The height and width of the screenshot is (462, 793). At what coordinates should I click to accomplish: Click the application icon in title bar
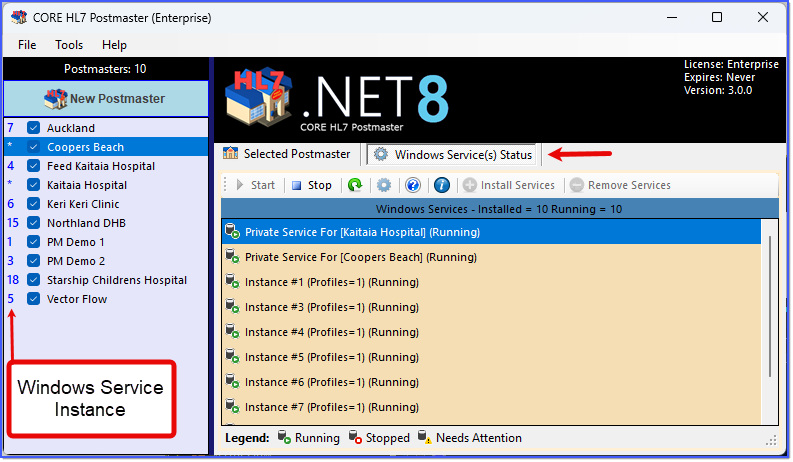pos(19,17)
